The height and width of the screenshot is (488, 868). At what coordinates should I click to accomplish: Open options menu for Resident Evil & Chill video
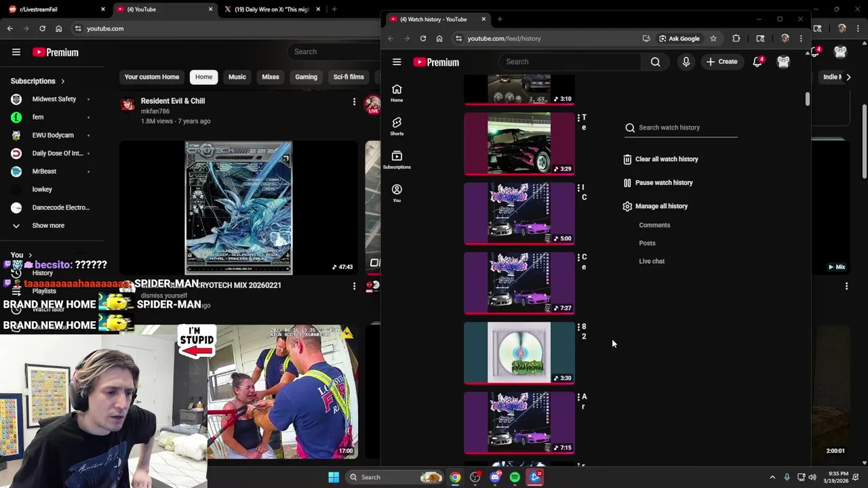pos(354,102)
